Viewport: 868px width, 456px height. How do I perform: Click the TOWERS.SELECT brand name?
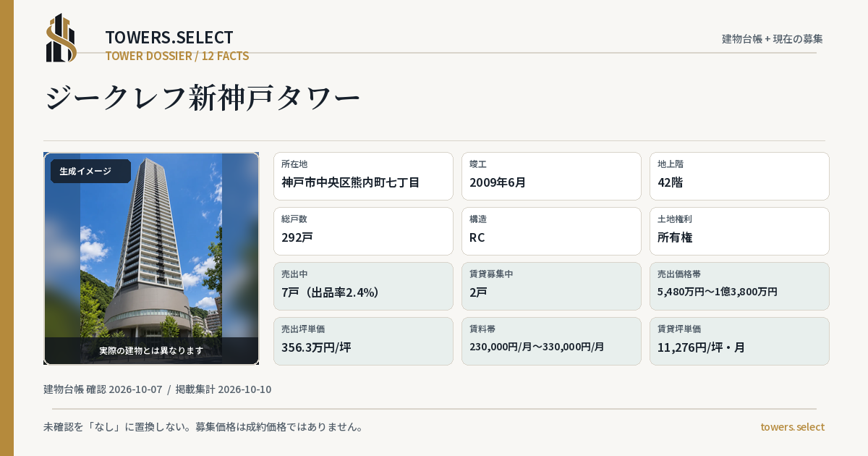pyautogui.click(x=169, y=38)
